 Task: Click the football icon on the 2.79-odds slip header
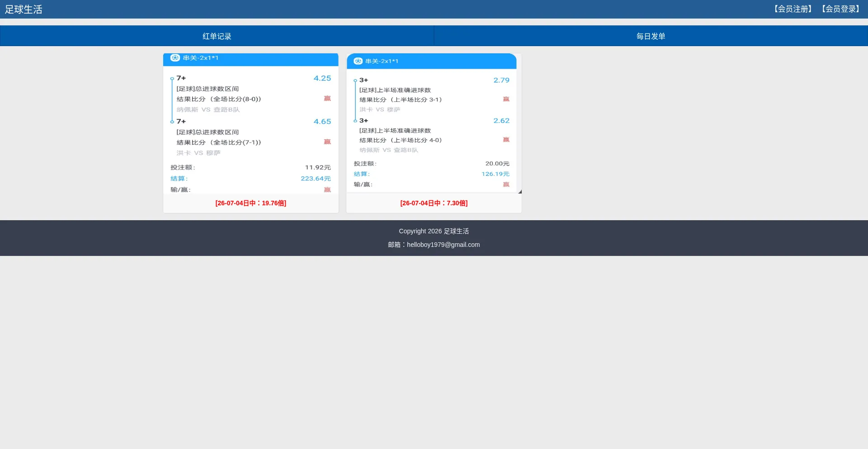(358, 61)
